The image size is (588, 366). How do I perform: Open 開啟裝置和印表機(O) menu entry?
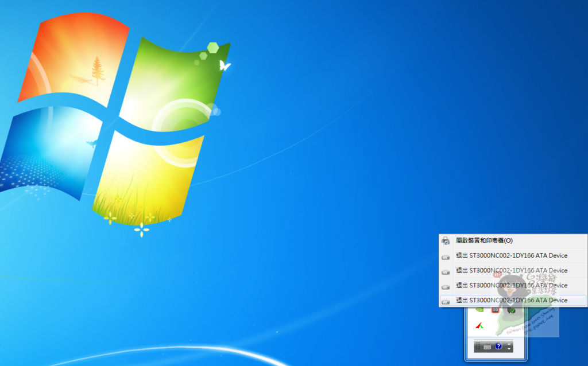[x=513, y=241]
